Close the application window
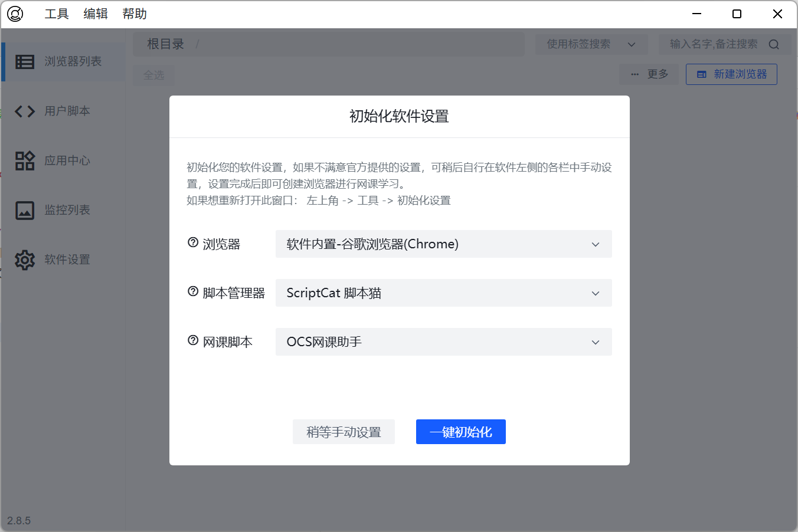Screen dimensions: 798x532 click(x=777, y=14)
